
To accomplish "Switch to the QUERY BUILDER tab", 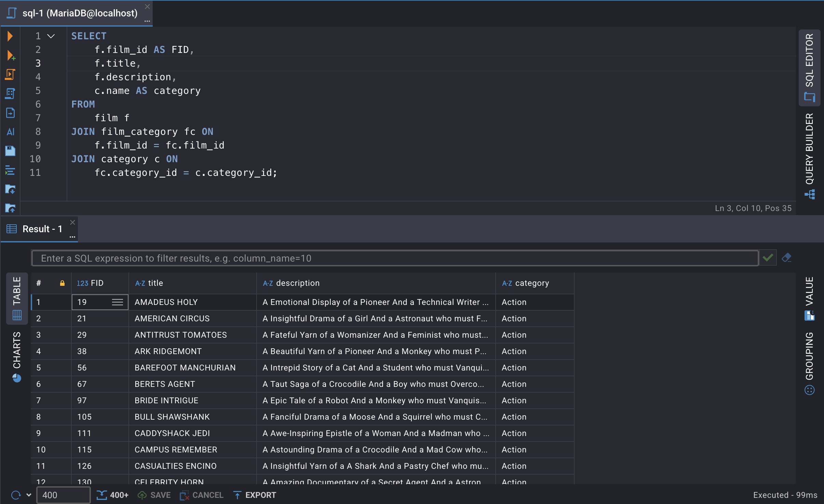I will click(x=809, y=155).
